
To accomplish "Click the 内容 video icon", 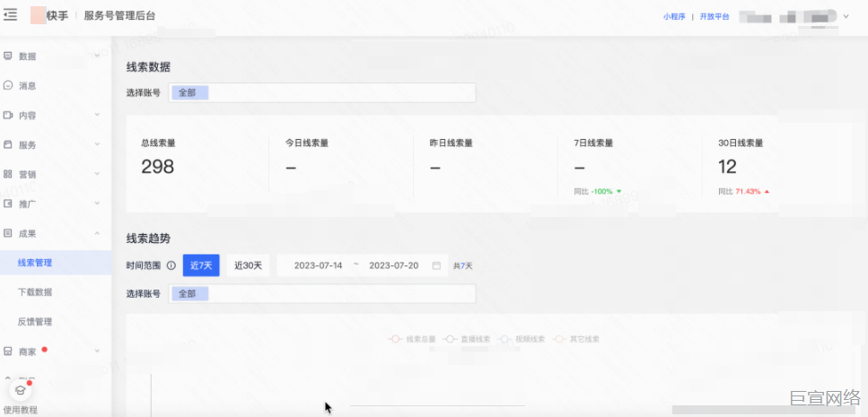I will [8, 115].
